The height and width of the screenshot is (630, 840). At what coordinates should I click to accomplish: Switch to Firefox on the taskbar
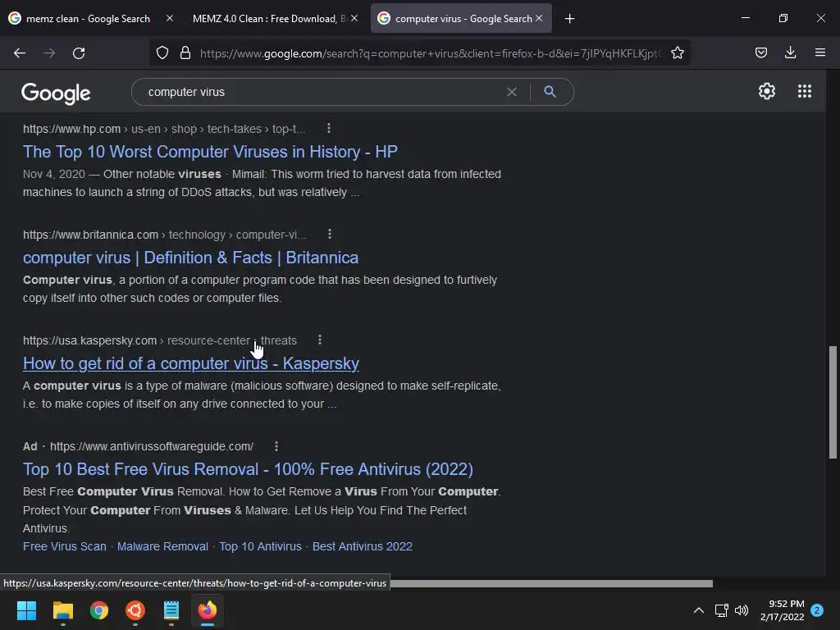tap(208, 610)
